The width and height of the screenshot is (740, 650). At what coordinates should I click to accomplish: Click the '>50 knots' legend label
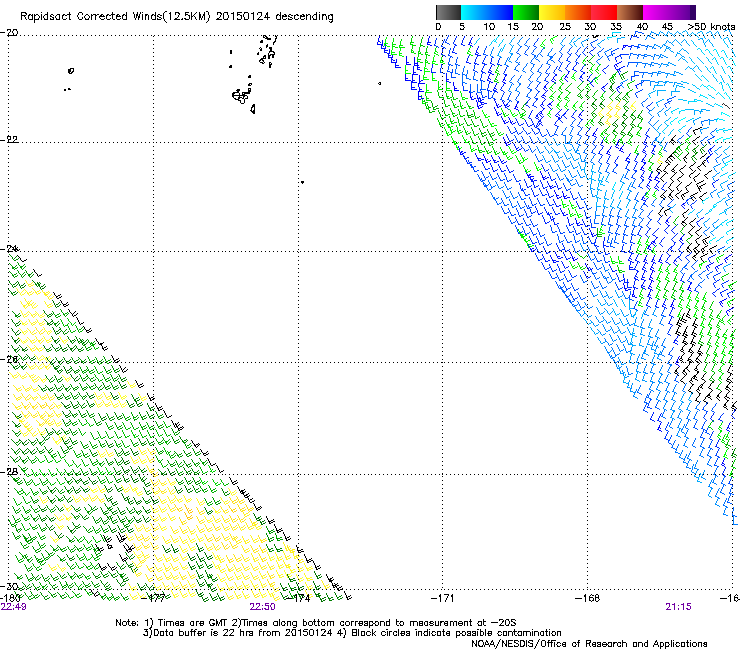[711, 27]
